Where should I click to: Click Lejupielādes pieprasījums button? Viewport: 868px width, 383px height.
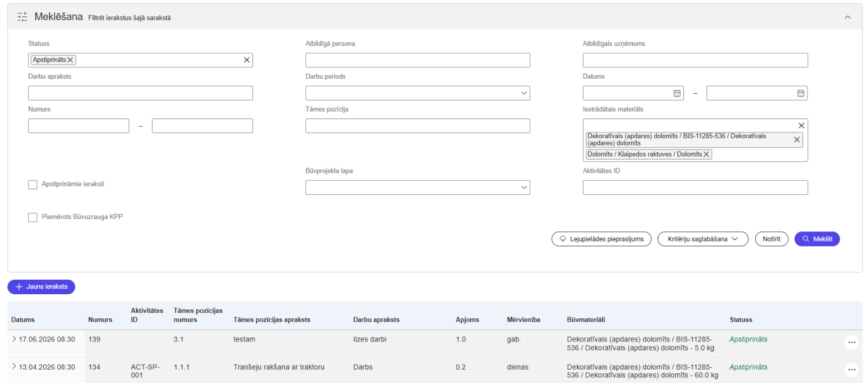pos(601,239)
